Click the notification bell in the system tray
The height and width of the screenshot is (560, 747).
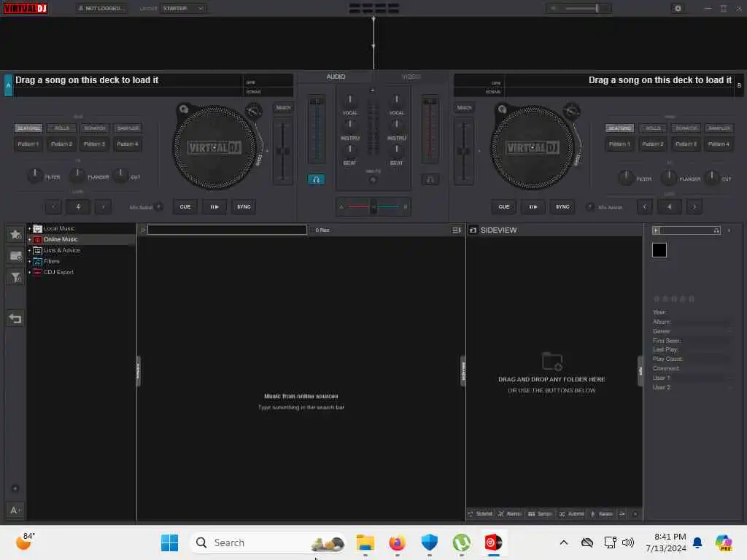tap(697, 542)
